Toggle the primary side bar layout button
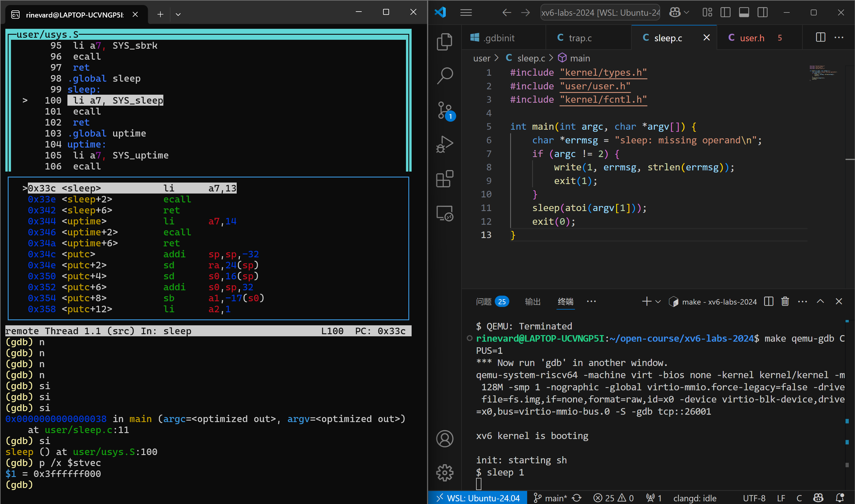Screen dimensions: 855x504 pyautogui.click(x=725, y=13)
